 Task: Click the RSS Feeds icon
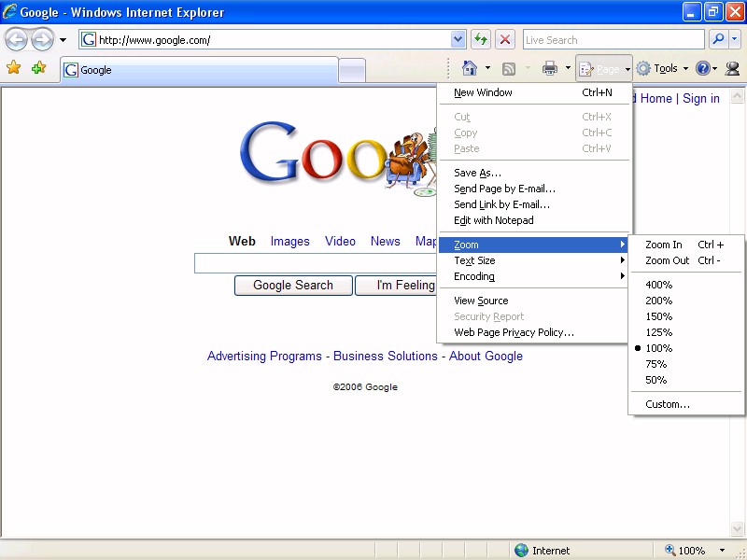[x=509, y=69]
